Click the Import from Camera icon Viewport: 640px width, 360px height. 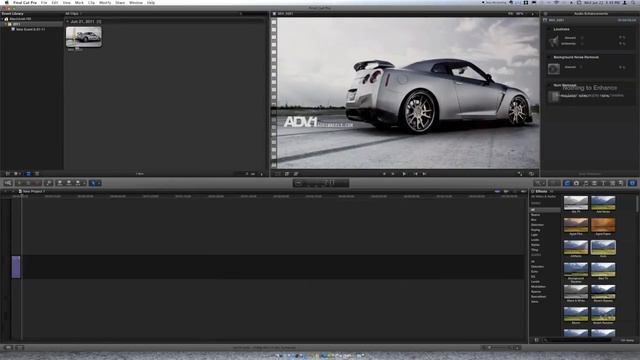[8, 183]
